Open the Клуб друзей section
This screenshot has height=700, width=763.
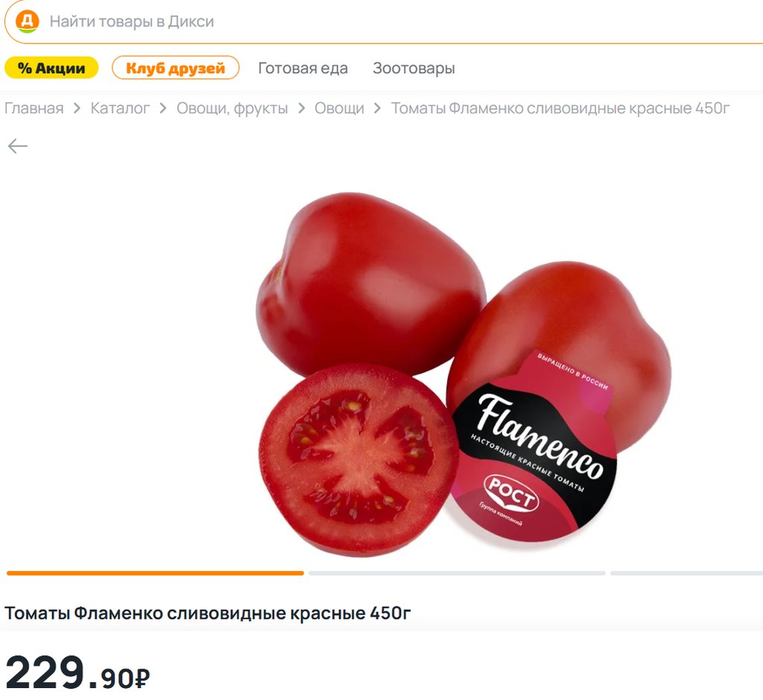176,68
